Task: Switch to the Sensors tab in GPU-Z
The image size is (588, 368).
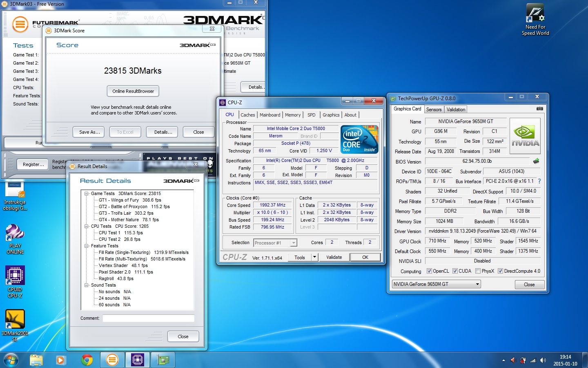Action: click(x=434, y=110)
